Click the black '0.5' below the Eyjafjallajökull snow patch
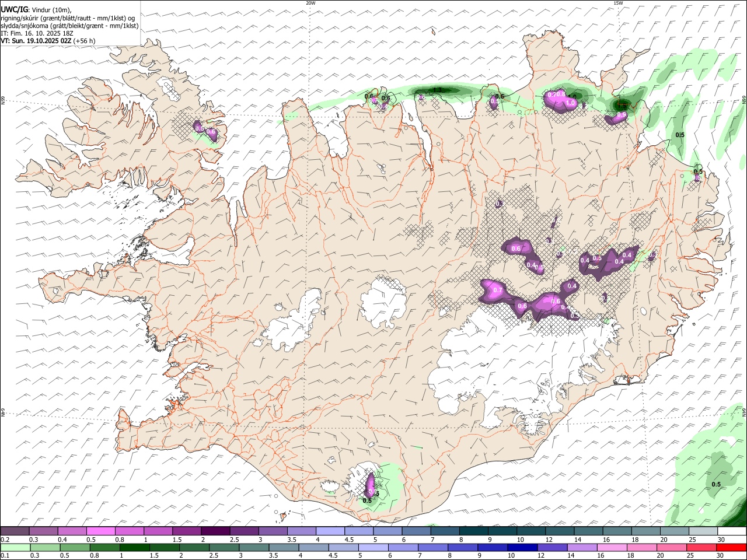Image resolution: width=747 pixels, height=560 pixels. coord(367,501)
